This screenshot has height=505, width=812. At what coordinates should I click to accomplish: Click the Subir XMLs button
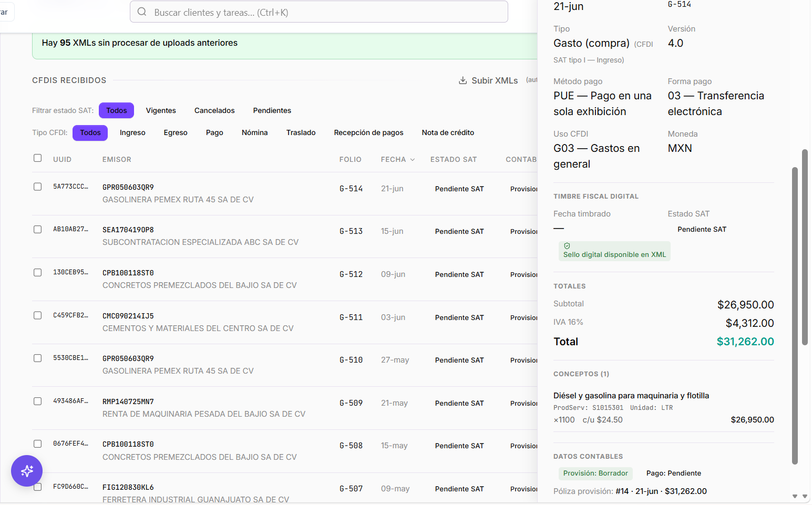click(488, 80)
